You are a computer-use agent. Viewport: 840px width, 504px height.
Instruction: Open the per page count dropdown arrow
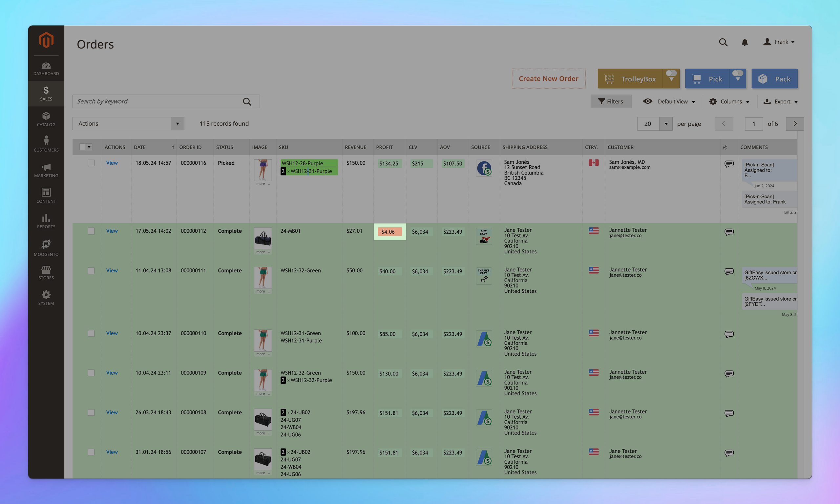666,124
